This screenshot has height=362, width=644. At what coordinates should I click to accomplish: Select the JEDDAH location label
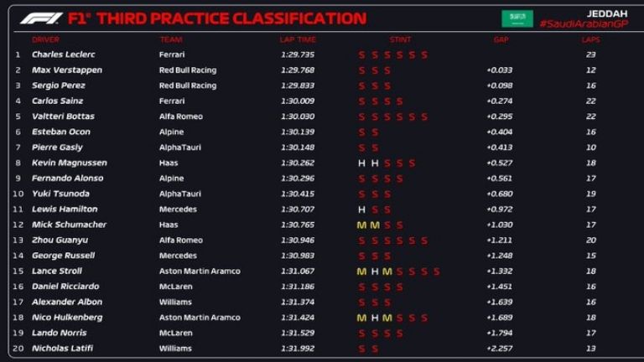click(606, 13)
